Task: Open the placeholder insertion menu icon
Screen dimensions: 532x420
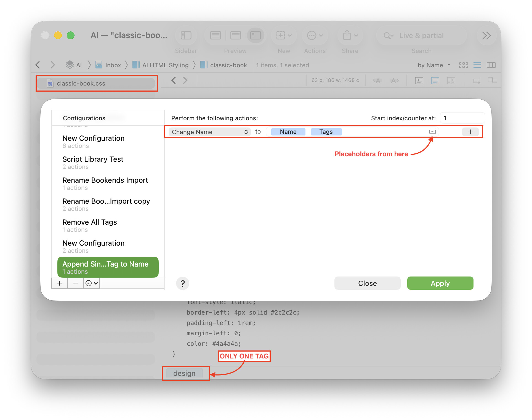Action: coord(432,132)
